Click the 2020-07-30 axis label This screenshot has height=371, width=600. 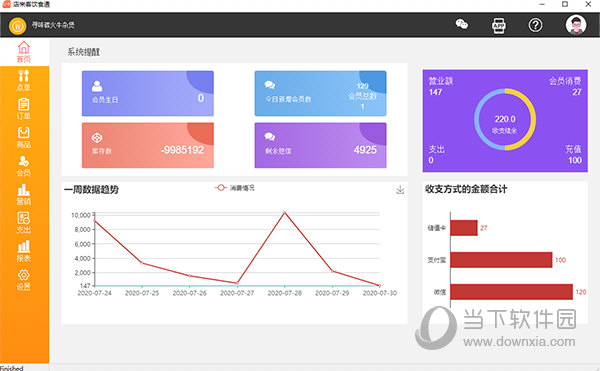tap(380, 293)
